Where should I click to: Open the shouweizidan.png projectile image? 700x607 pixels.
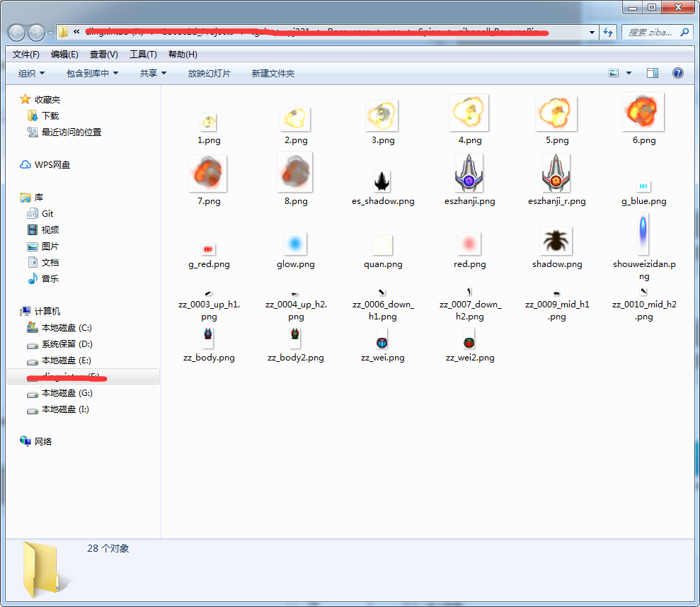[x=643, y=235]
